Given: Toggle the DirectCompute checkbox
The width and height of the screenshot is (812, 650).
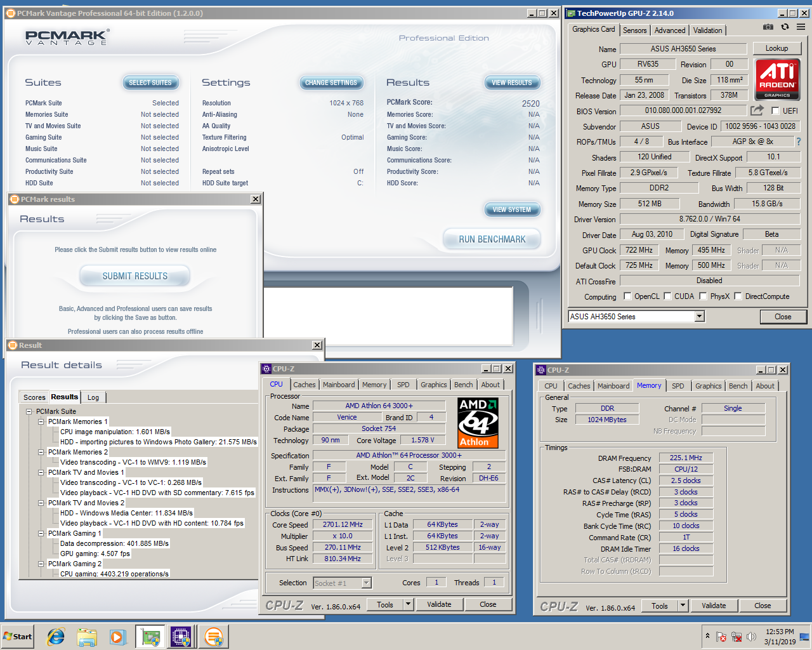Looking at the screenshot, I should point(738,296).
